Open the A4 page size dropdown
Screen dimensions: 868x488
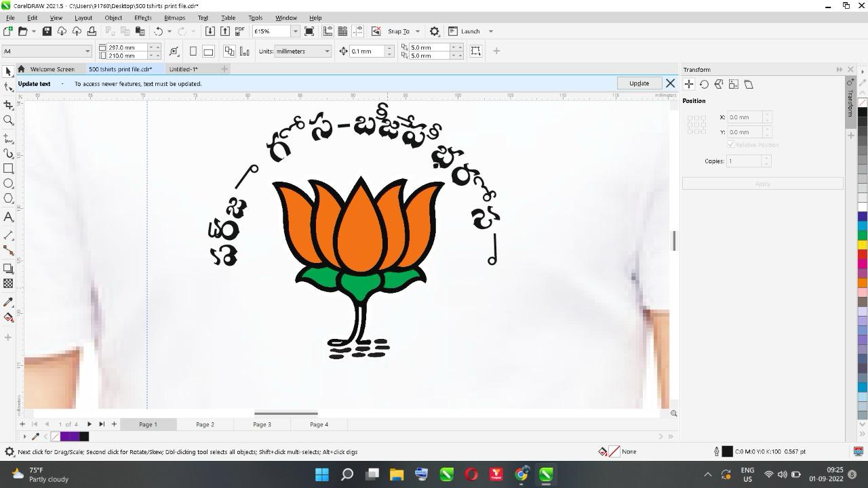[x=87, y=52]
